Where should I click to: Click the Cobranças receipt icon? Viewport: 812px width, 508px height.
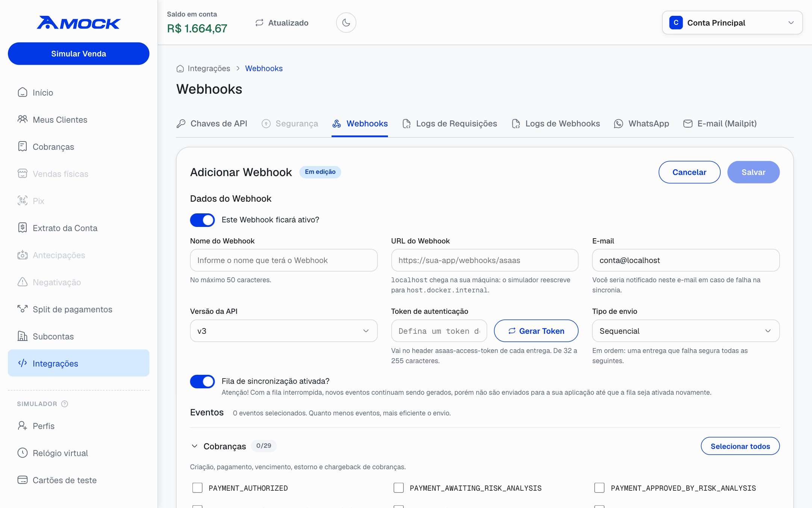click(x=23, y=146)
